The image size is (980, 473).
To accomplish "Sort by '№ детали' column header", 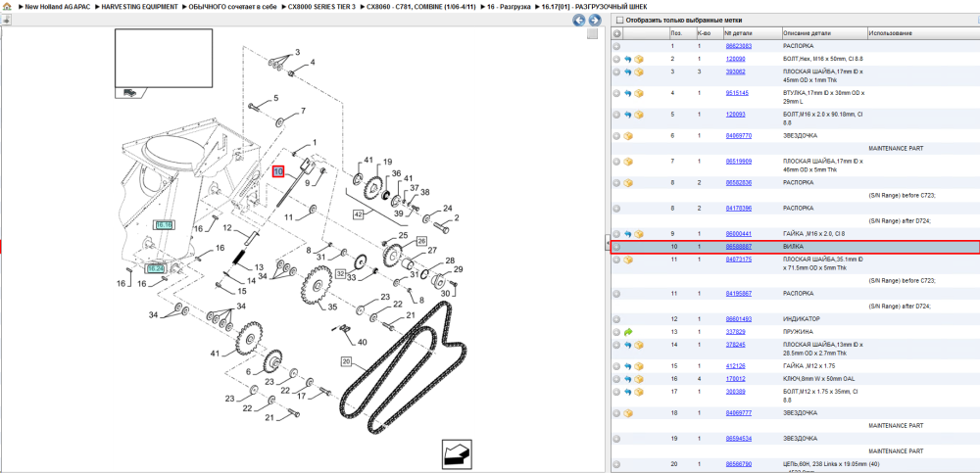I will pyautogui.click(x=753, y=33).
